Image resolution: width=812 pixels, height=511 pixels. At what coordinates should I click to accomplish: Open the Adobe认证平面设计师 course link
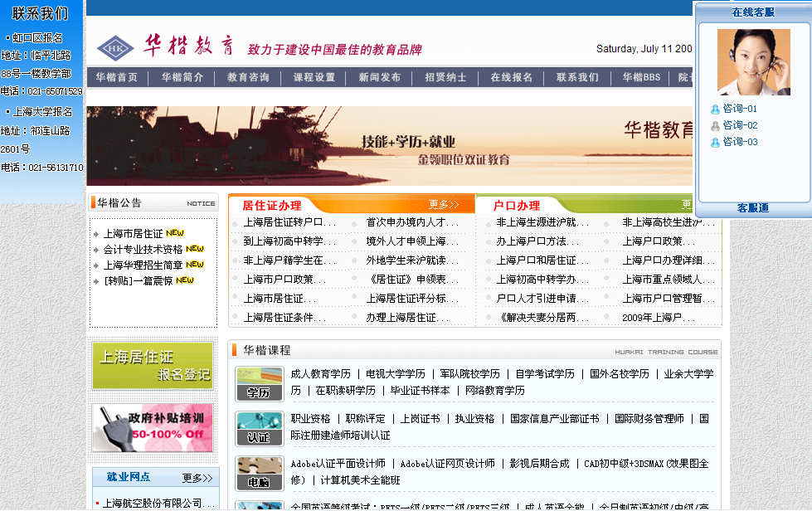pyautogui.click(x=338, y=464)
